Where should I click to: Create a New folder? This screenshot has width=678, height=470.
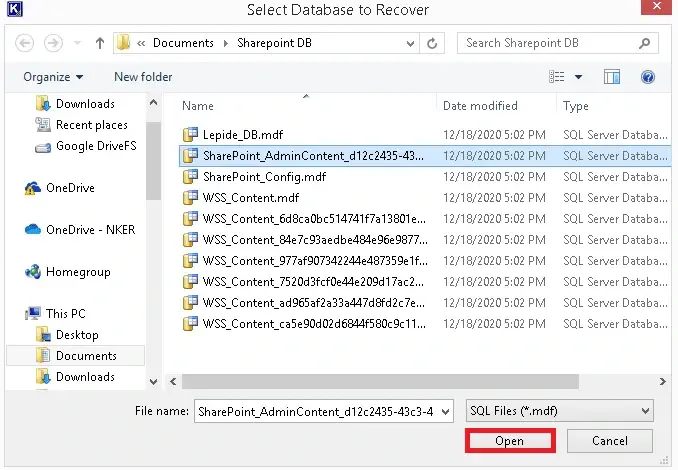[x=143, y=77]
